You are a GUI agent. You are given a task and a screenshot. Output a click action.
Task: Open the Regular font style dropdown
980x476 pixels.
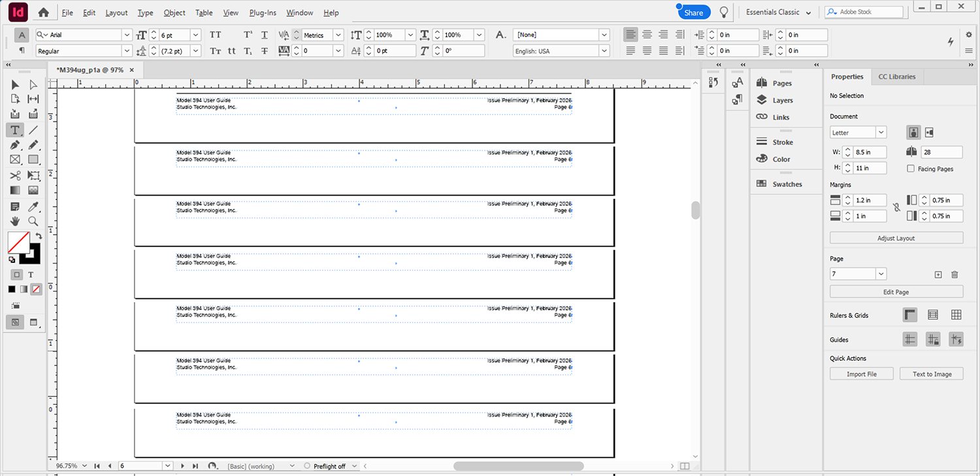[127, 50]
